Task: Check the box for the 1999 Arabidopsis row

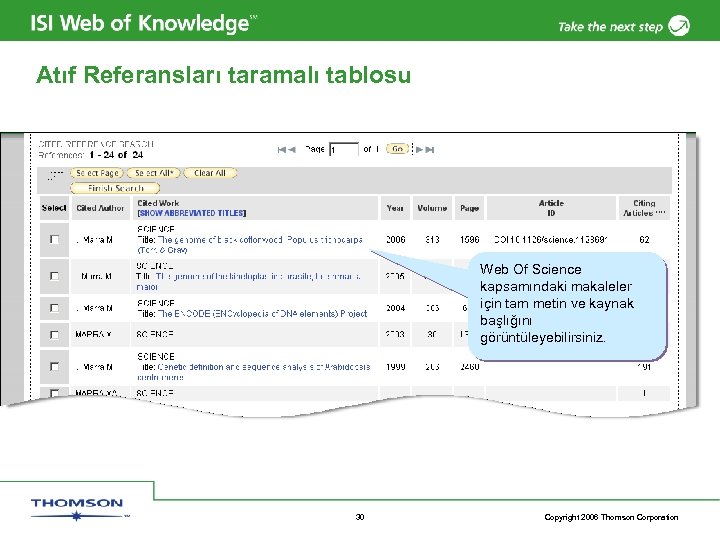Action: point(54,366)
